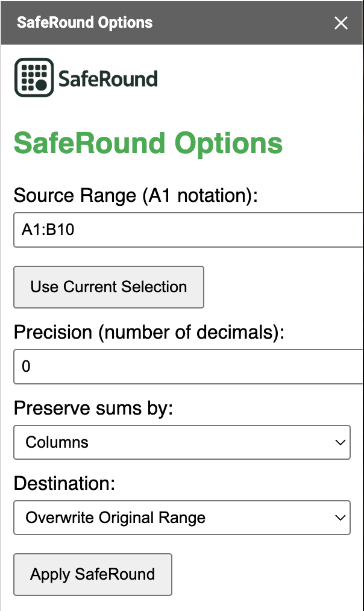Click the Apply SafeRound button

pos(93,574)
